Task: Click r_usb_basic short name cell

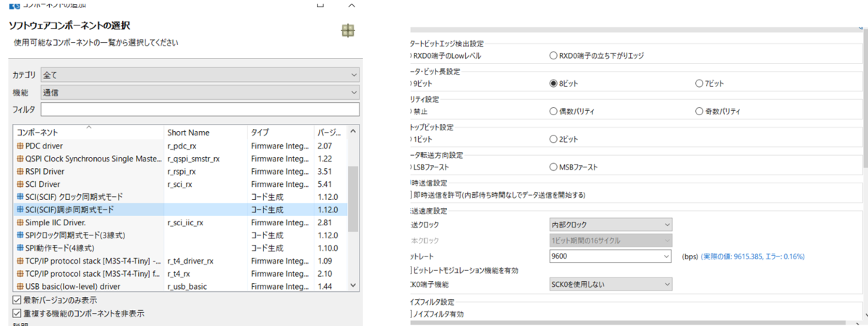Action: tap(187, 286)
